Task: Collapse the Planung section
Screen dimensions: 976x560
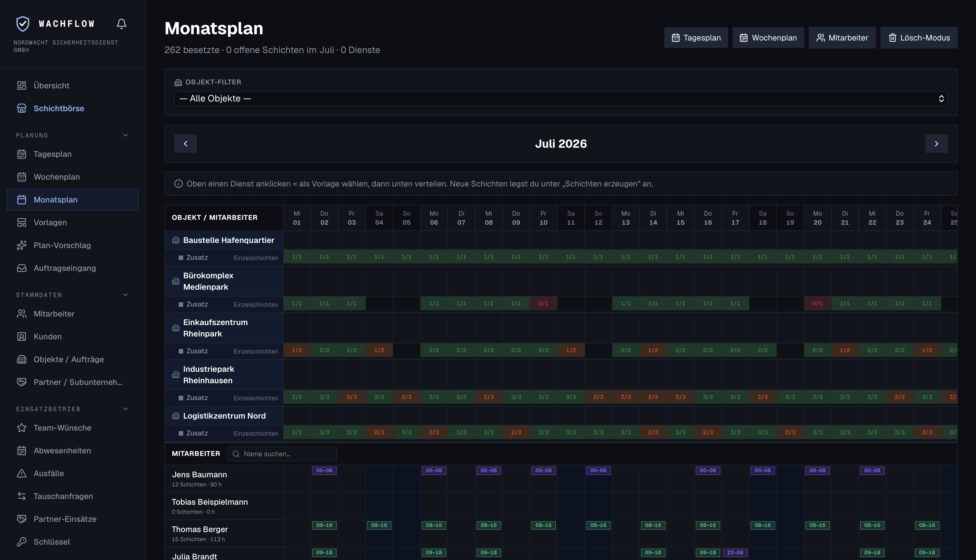Action: pos(126,135)
